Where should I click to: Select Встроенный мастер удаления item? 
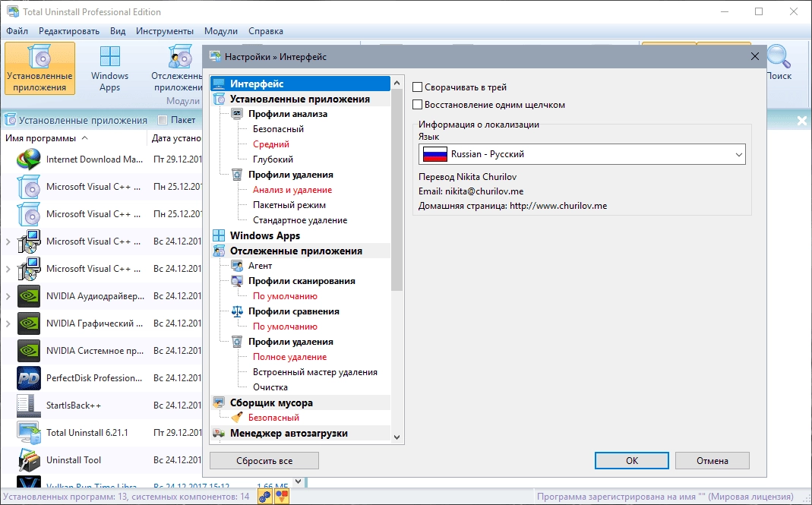(315, 372)
